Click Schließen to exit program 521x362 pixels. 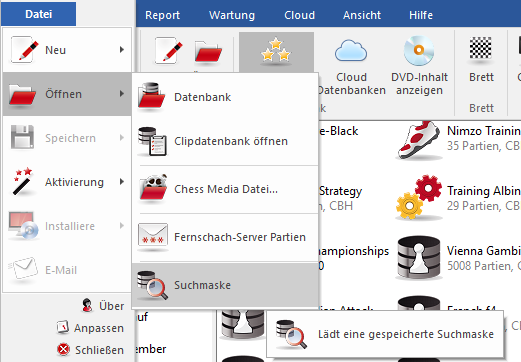[x=99, y=350]
